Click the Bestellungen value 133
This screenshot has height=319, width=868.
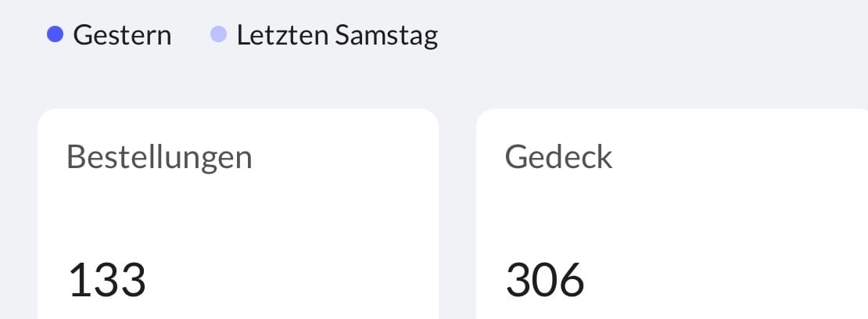[107, 280]
